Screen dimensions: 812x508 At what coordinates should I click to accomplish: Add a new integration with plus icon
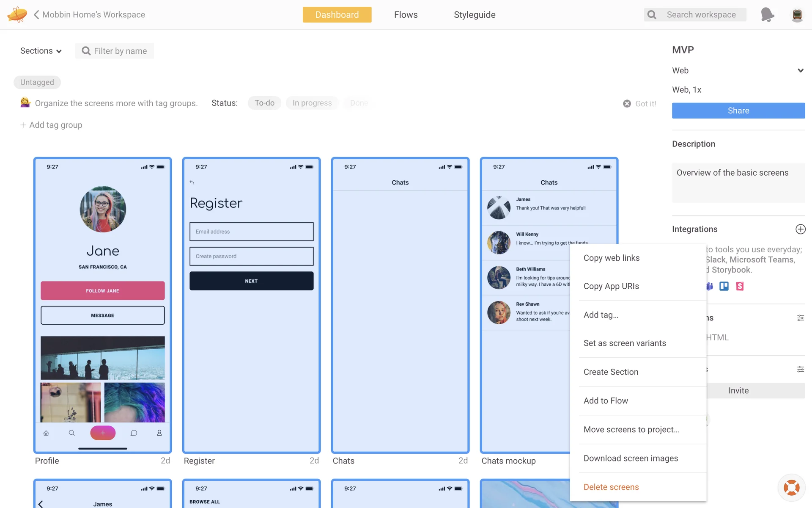point(800,229)
